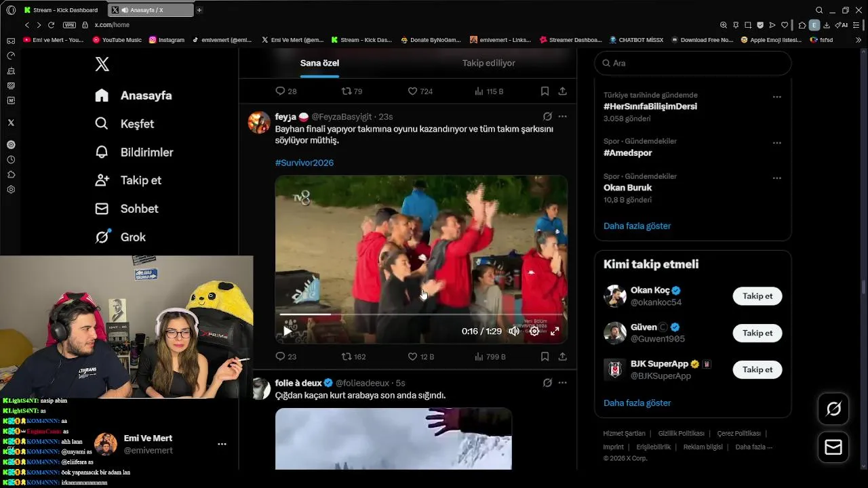Image resolution: width=868 pixels, height=488 pixels.
Task: Reply to top post with 28 comments
Action: click(285, 91)
